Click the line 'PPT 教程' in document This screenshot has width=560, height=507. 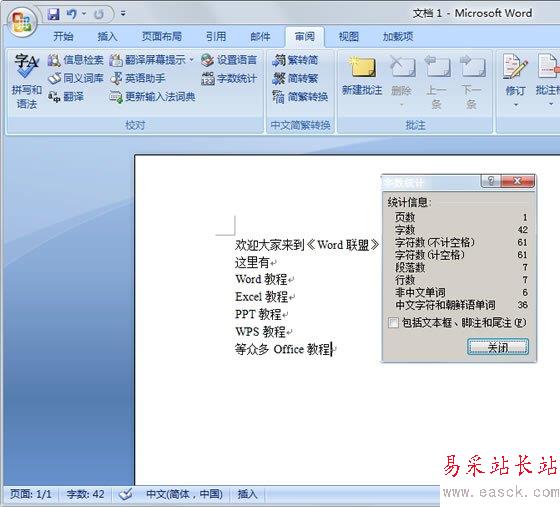[258, 314]
